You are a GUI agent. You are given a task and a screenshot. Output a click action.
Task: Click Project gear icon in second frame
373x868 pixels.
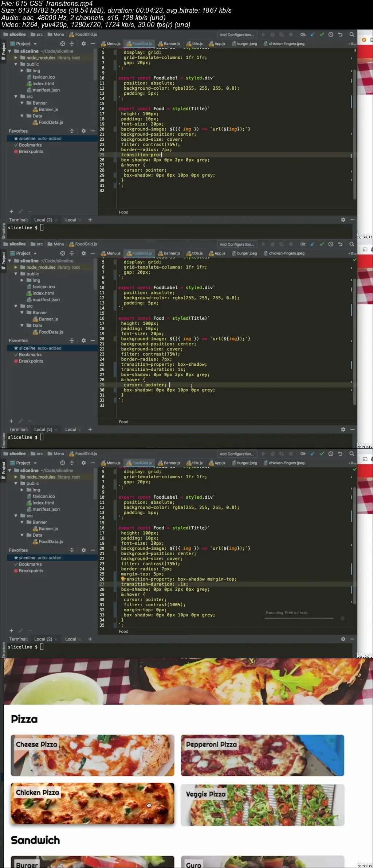click(x=83, y=253)
